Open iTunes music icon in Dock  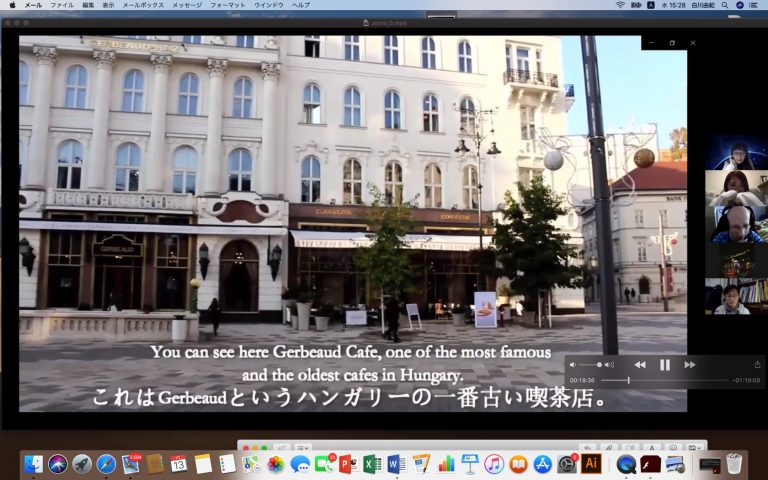(494, 463)
